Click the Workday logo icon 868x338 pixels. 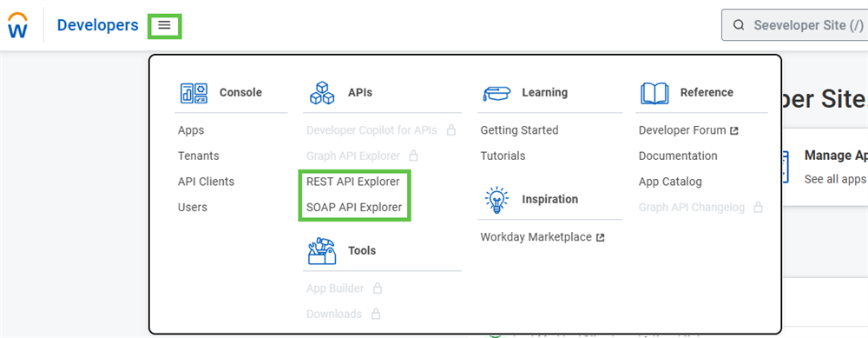tap(17, 25)
